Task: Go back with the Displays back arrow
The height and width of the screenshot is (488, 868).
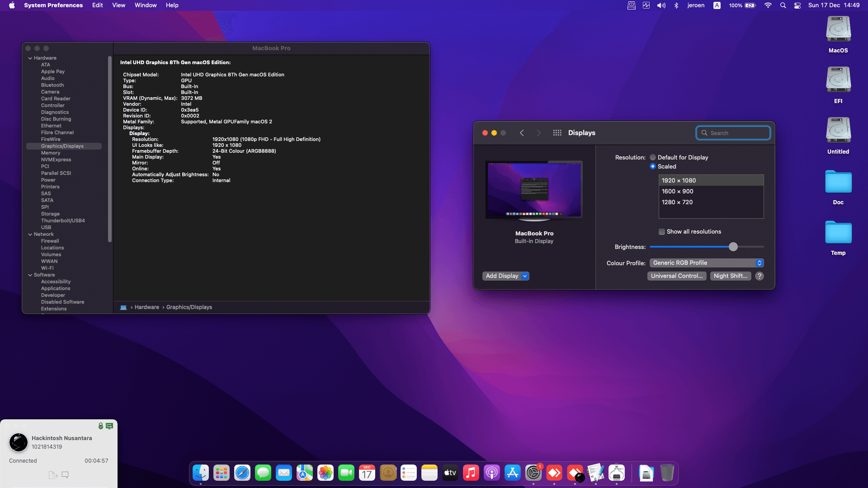Action: [x=522, y=133]
